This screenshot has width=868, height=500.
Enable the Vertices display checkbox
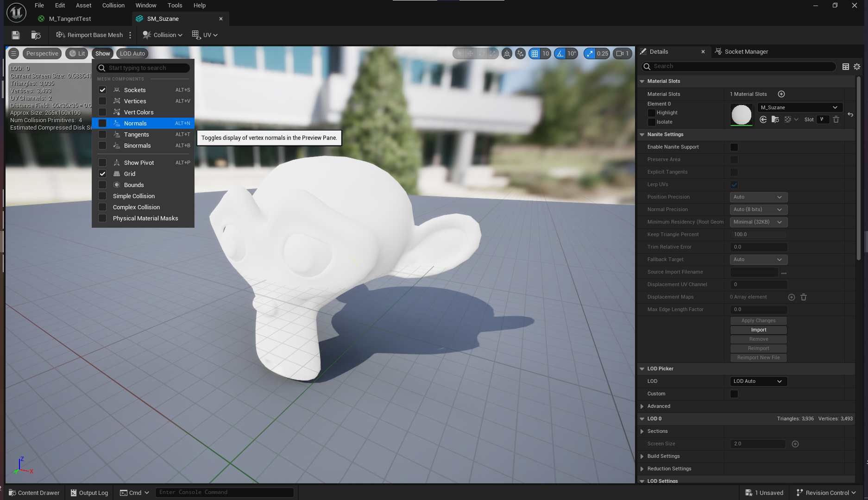[102, 101]
